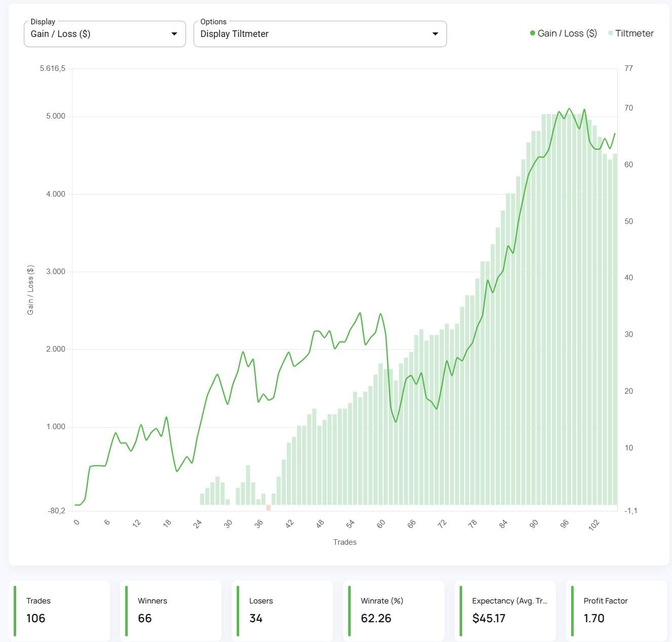Click x-axis tick label 102

[x=594, y=524]
